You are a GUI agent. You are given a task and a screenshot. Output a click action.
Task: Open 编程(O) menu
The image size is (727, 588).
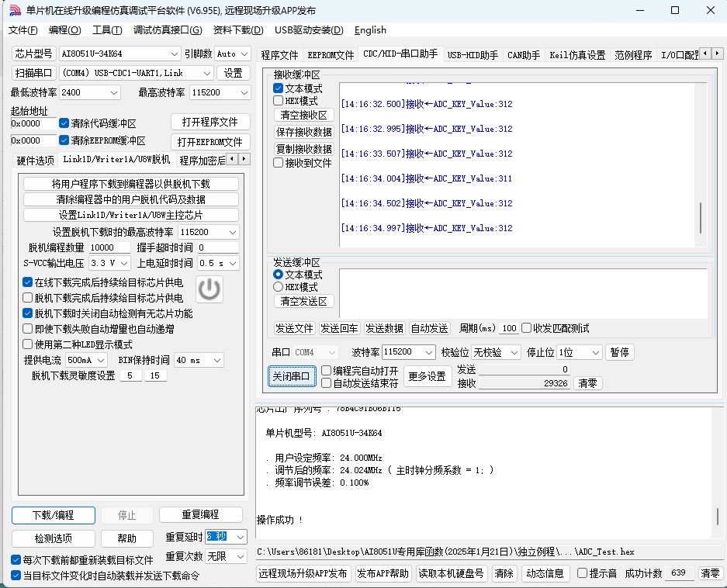pyautogui.click(x=65, y=30)
